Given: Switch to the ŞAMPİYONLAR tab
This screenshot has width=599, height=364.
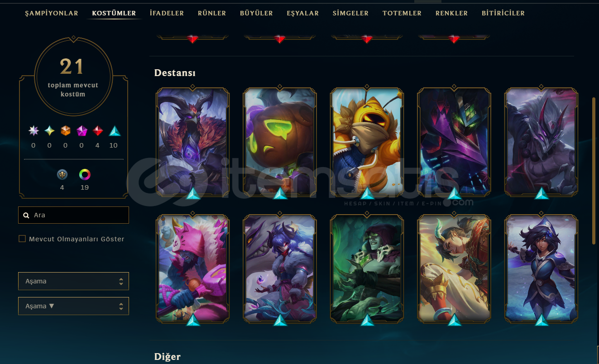Looking at the screenshot, I should click(52, 13).
